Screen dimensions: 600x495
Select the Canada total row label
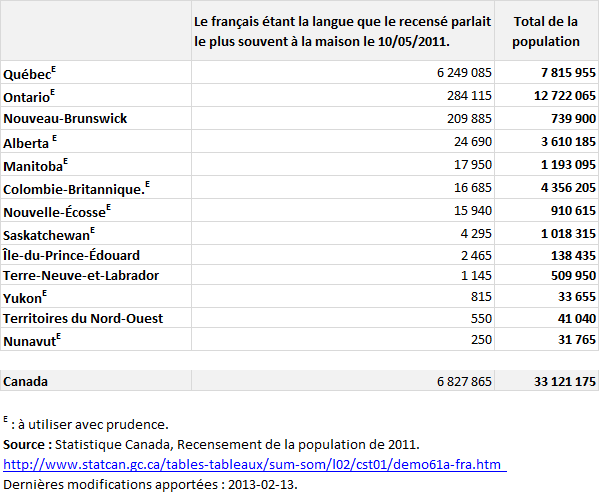[x=26, y=381]
